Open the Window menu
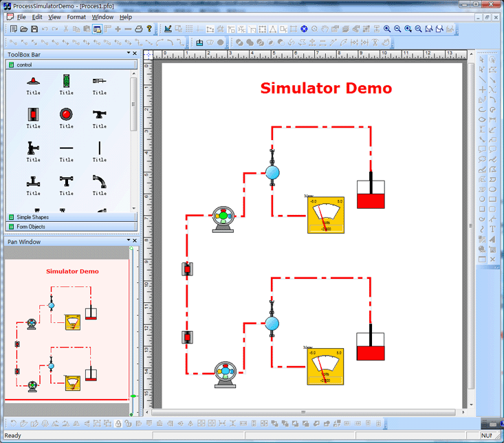 pos(102,17)
